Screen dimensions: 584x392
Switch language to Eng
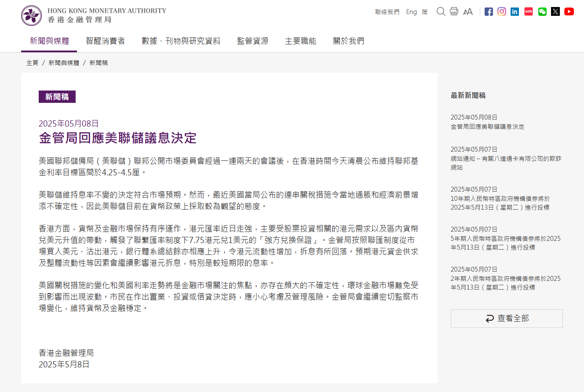coord(411,12)
